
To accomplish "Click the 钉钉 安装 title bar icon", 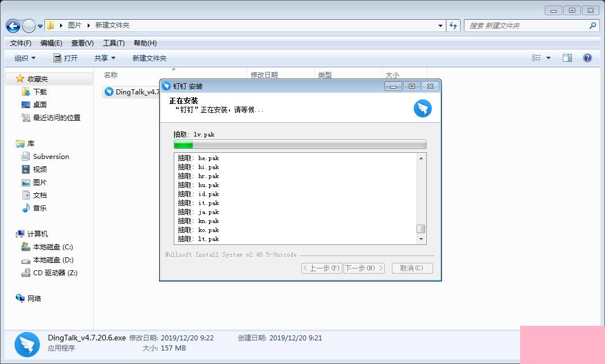I will coord(166,86).
